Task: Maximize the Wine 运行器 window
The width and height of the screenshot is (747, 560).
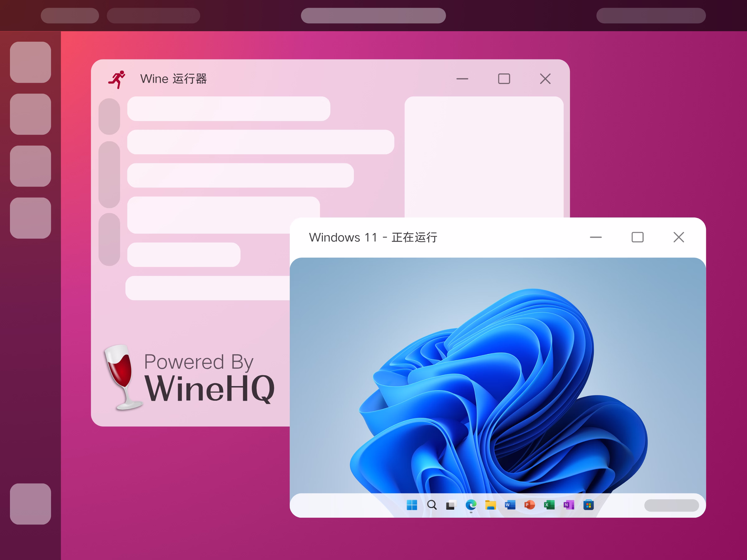Action: pos(504,79)
